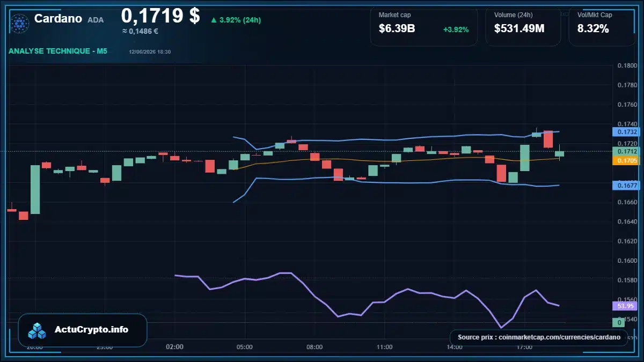Click the purple 53.95 RSI value tag
Viewport: 644px width, 362px height.
click(x=626, y=306)
